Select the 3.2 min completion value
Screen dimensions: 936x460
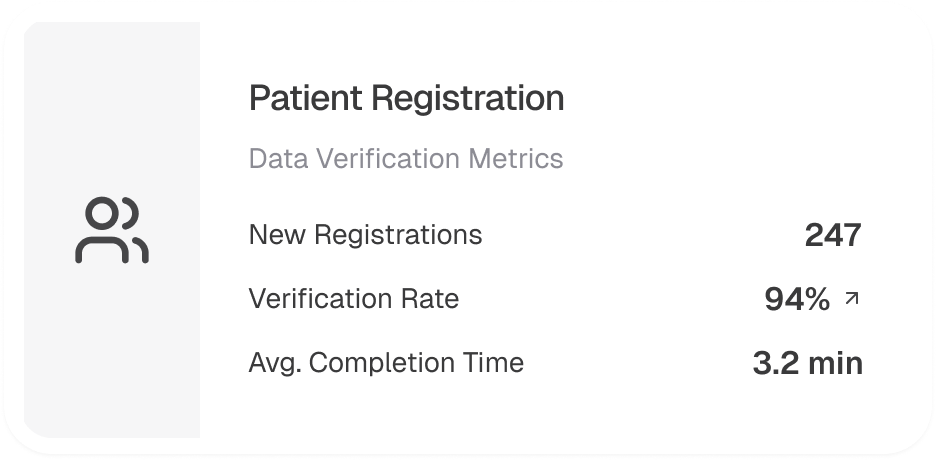pyautogui.click(x=807, y=362)
